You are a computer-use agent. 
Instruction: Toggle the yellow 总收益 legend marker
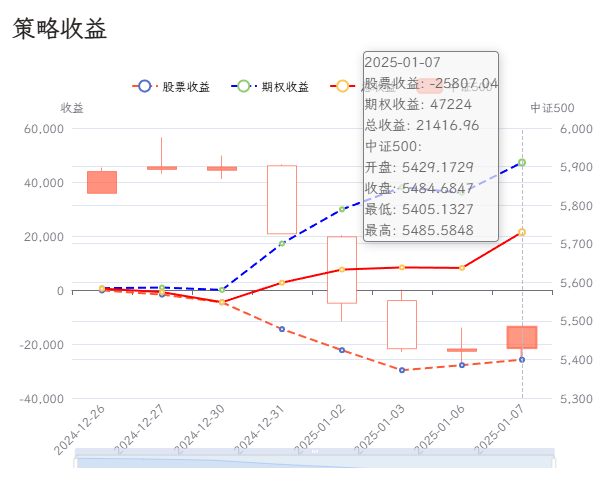pyautogui.click(x=343, y=86)
